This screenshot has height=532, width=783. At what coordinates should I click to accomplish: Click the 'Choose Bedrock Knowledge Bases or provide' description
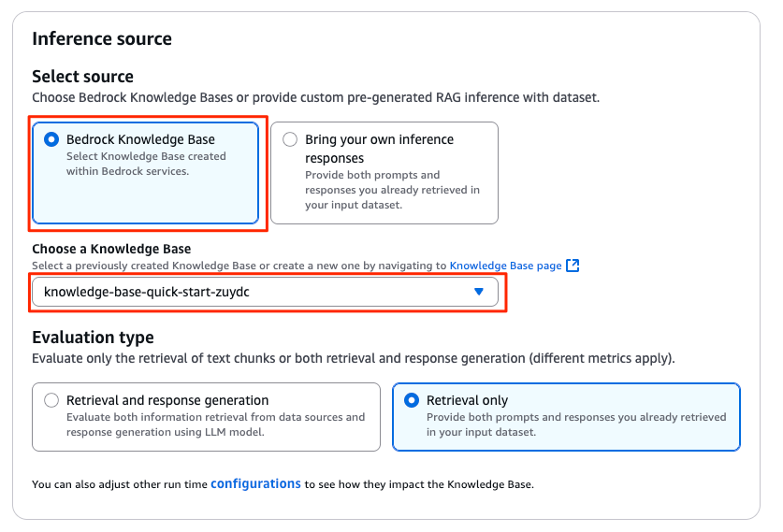(x=315, y=97)
